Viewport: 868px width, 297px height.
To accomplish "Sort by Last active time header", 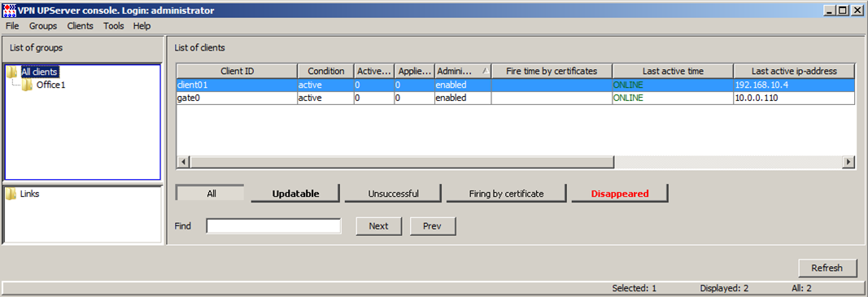I will (x=673, y=71).
